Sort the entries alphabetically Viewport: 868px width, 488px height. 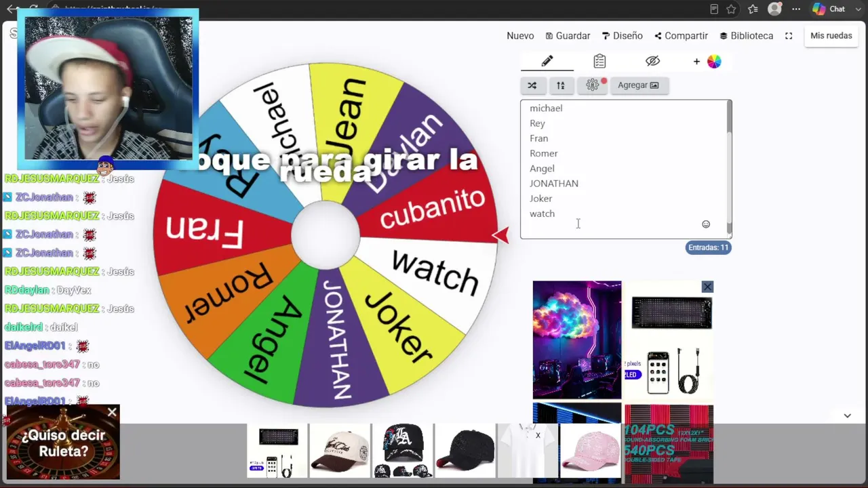coord(561,85)
